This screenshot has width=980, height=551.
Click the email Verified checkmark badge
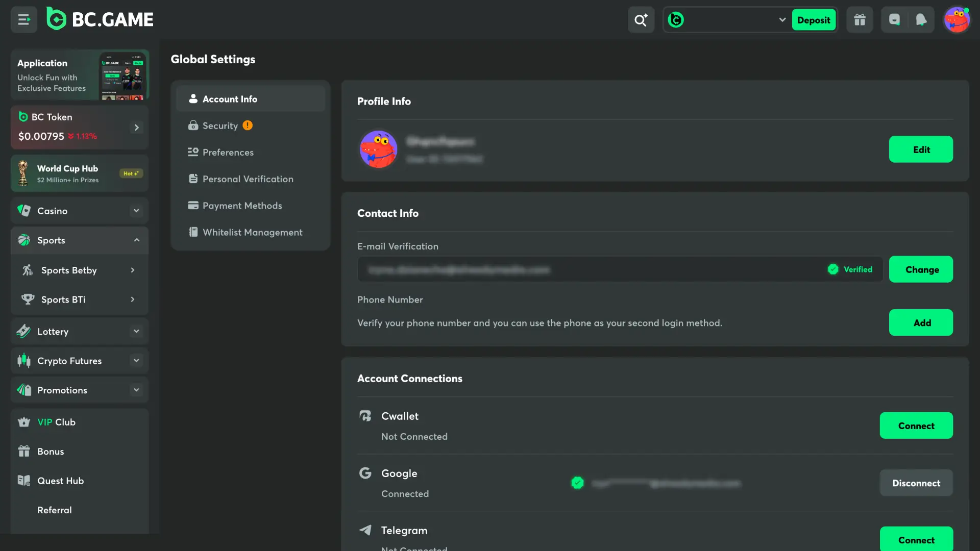pos(832,269)
